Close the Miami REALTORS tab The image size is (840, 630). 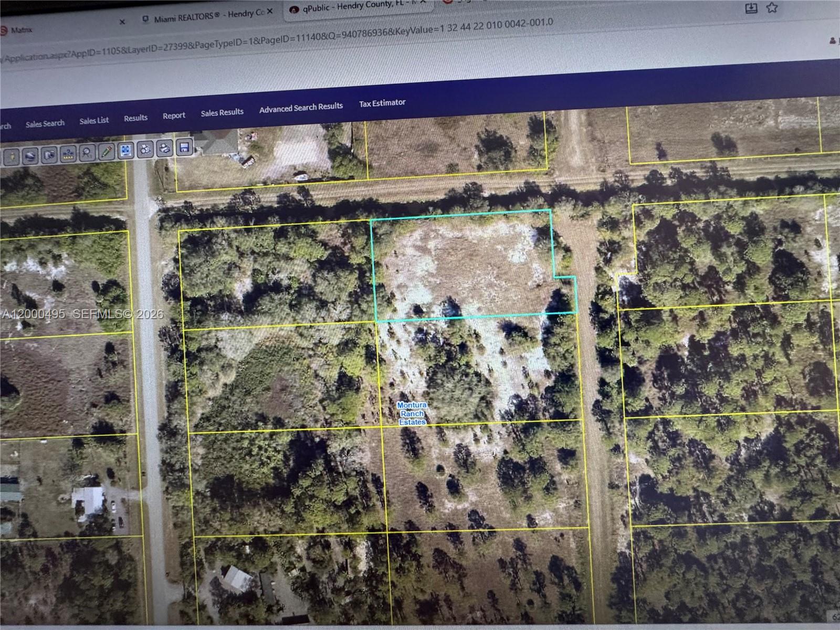click(270, 12)
